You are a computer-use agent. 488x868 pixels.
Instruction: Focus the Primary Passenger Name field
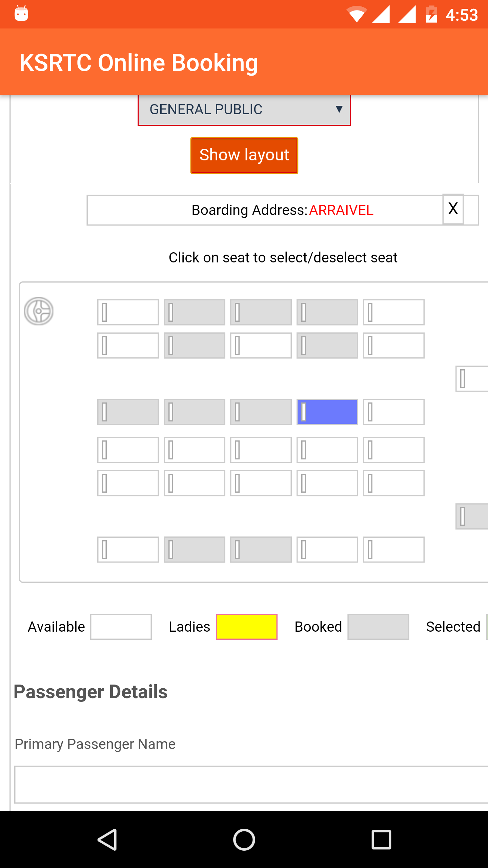pyautogui.click(x=251, y=784)
